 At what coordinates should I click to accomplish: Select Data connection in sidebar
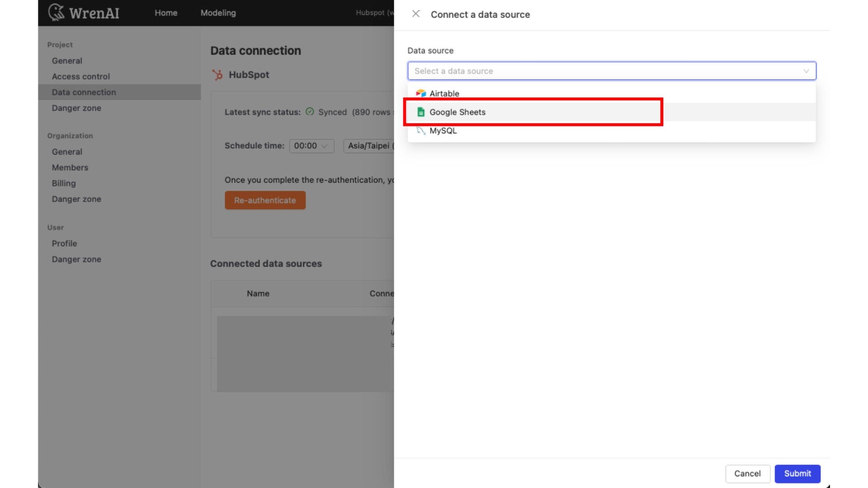(119, 92)
